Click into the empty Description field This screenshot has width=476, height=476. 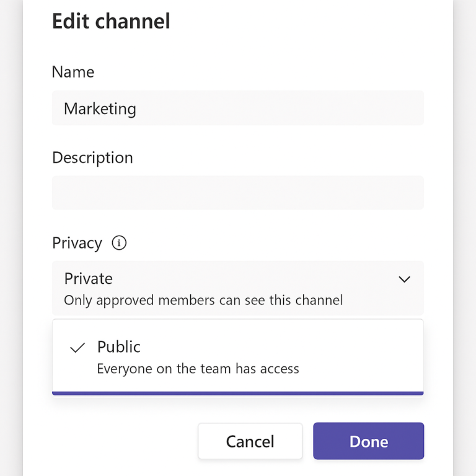tap(238, 193)
